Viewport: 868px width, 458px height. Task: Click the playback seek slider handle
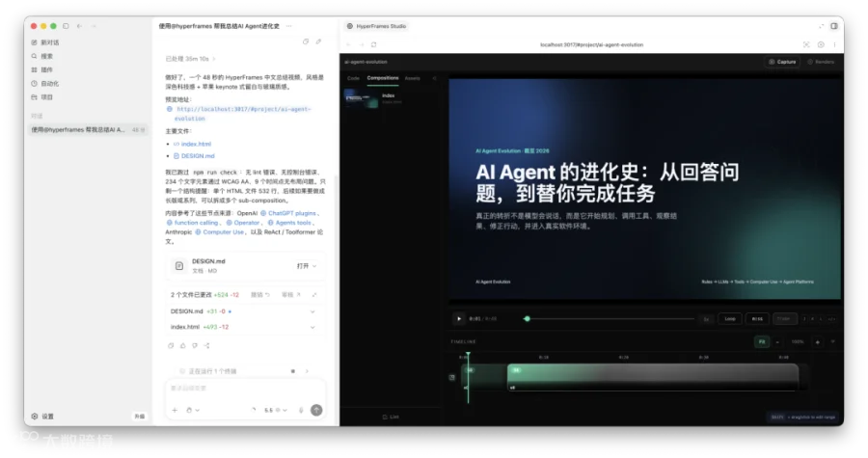click(x=527, y=318)
